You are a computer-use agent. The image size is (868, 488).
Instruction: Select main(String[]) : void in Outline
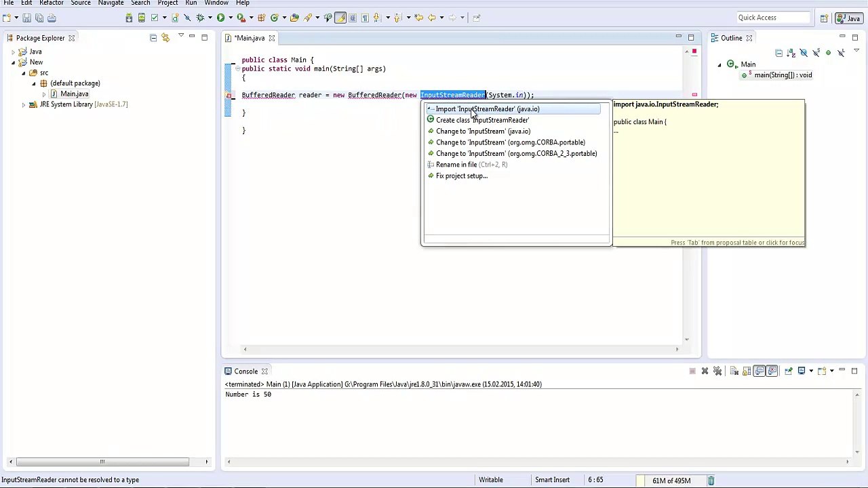(776, 75)
